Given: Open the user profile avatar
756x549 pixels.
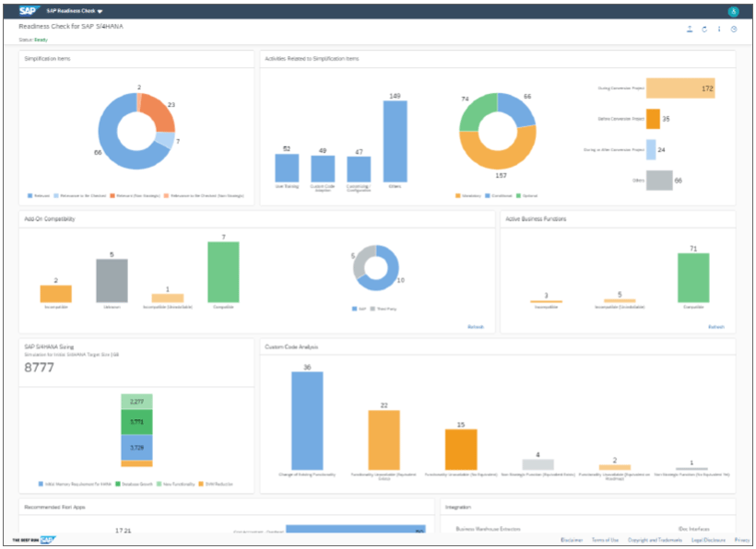Looking at the screenshot, I should tap(733, 12).
